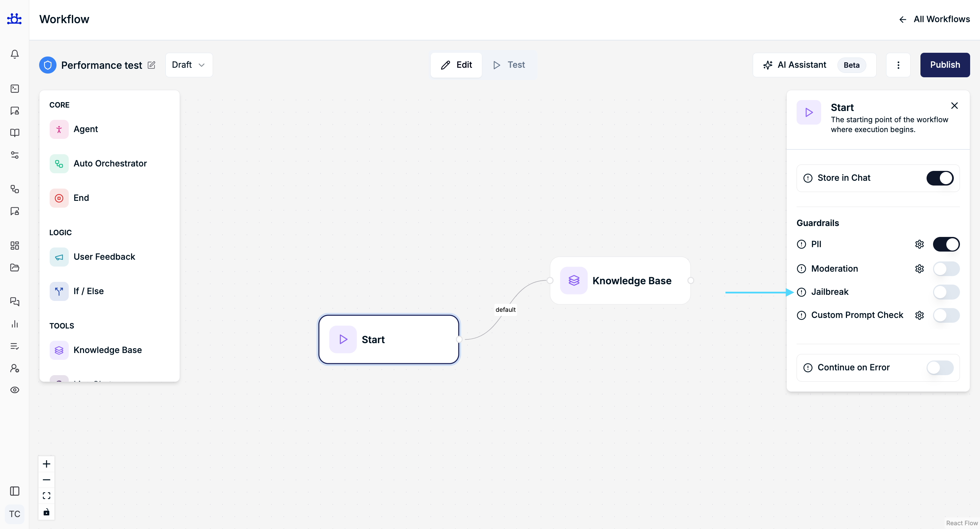Click the Publish button
This screenshot has height=529, width=980.
(945, 65)
